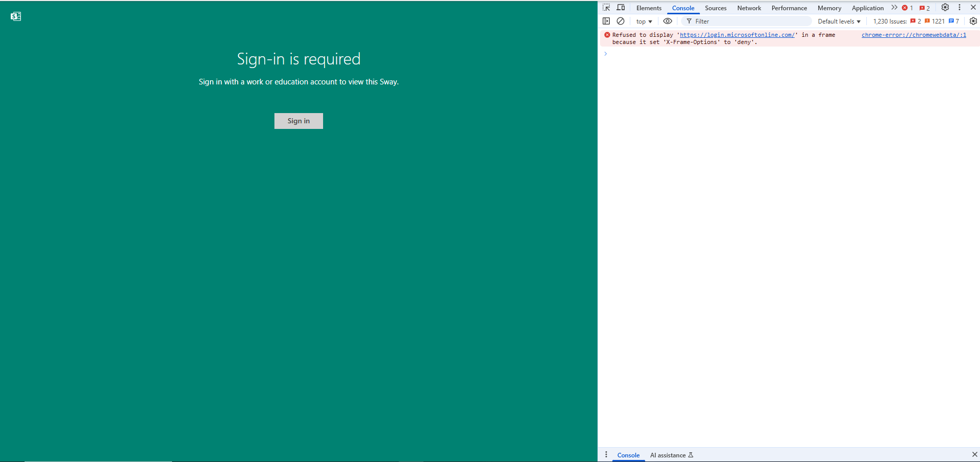
Task: Focus the console Filter field
Action: [x=747, y=21]
